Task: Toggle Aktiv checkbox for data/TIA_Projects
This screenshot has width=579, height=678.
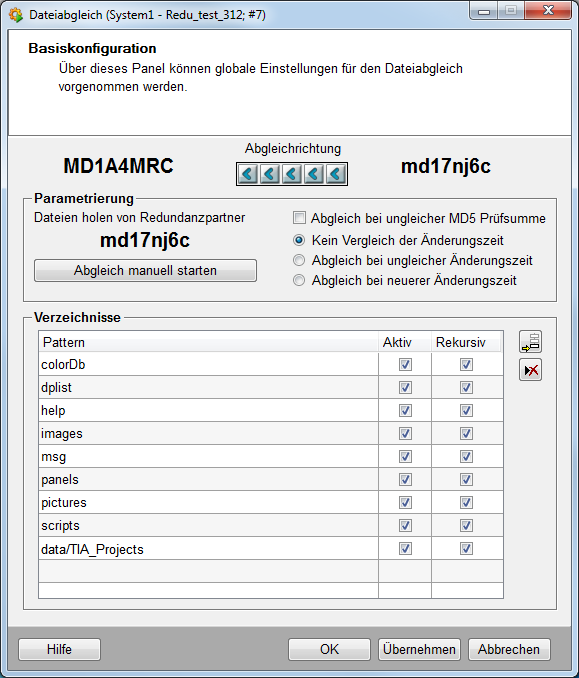Action: click(x=405, y=549)
